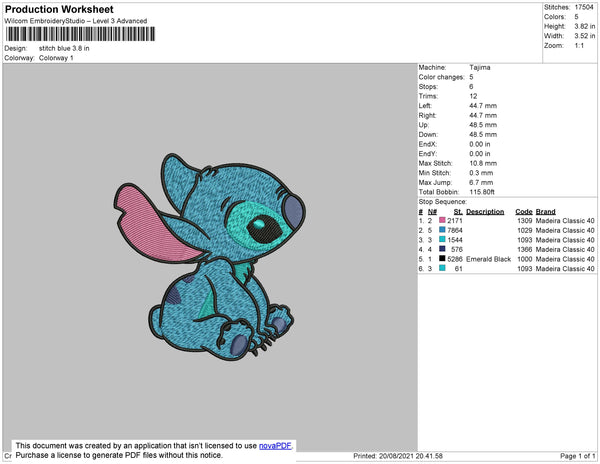The height and width of the screenshot is (464, 600).
Task: Click stitch count '2171' in stop 1
Action: pyautogui.click(x=455, y=221)
